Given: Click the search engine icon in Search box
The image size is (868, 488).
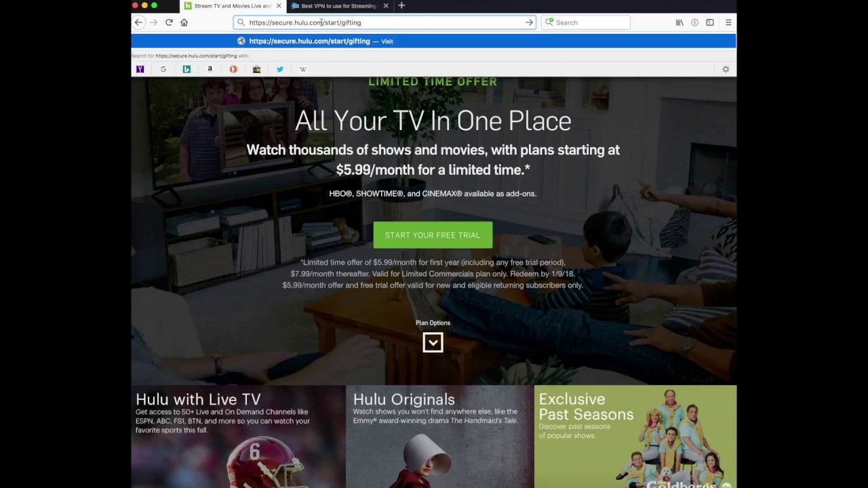Looking at the screenshot, I should click(x=549, y=22).
